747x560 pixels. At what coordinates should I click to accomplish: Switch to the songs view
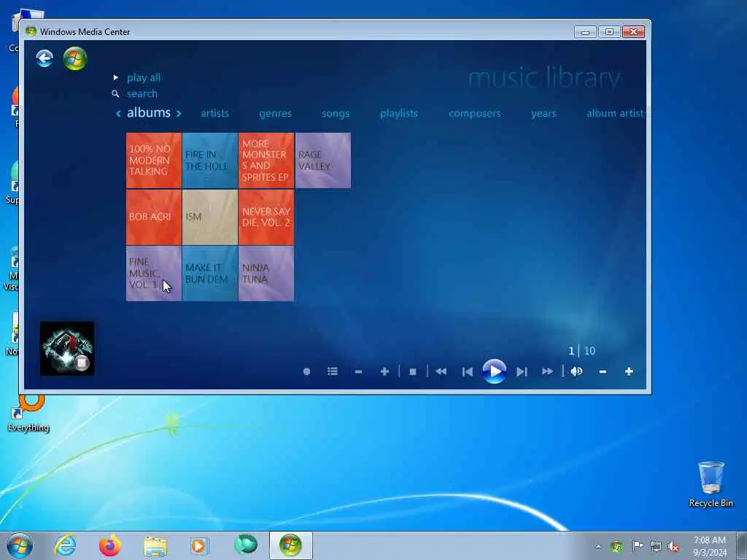point(336,113)
